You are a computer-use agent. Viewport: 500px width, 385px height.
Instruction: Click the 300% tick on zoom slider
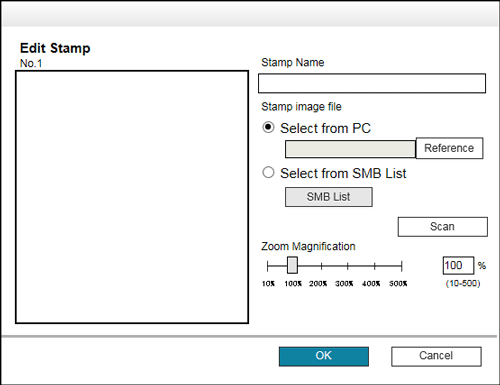pos(348,266)
